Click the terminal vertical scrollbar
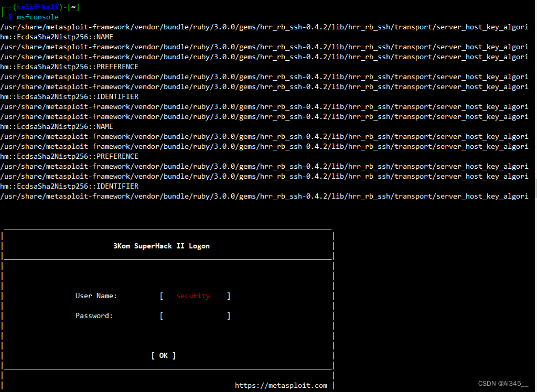Viewport: 537px width, 392px height. [535, 188]
